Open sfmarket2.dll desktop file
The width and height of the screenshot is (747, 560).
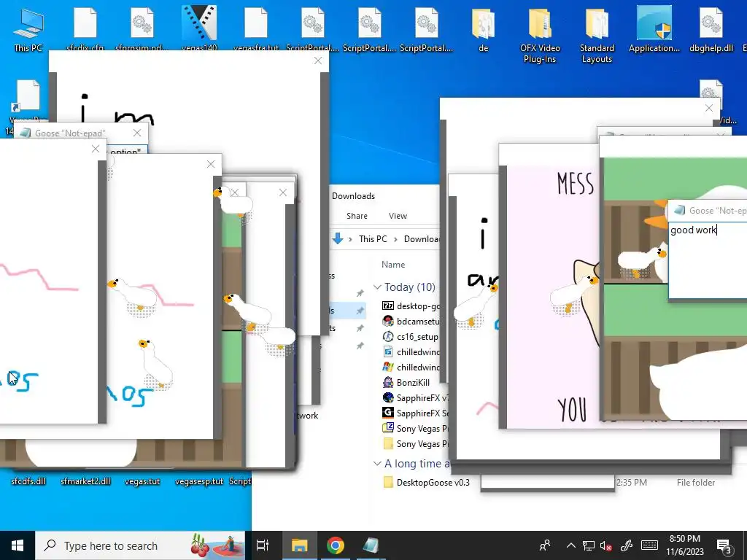pyautogui.click(x=85, y=481)
